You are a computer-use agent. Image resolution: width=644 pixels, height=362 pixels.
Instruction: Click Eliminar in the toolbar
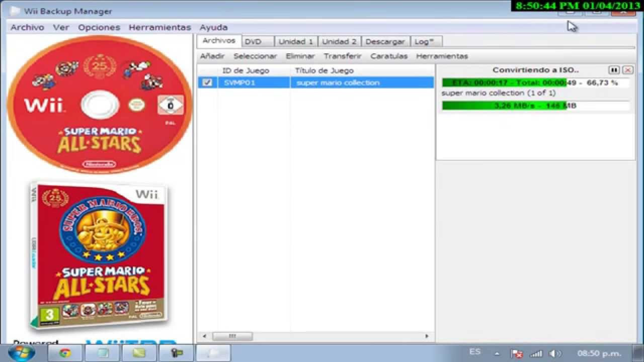300,56
